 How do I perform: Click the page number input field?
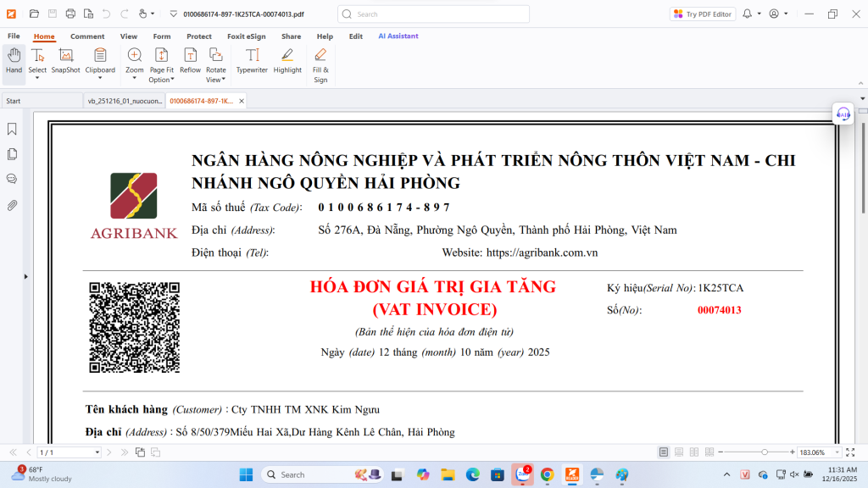coord(68,452)
